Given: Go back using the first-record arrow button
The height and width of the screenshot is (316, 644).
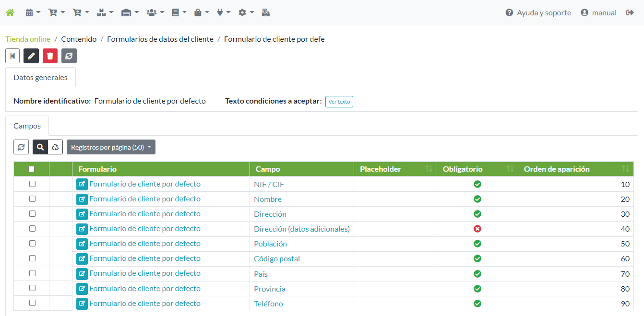Looking at the screenshot, I should coord(12,56).
